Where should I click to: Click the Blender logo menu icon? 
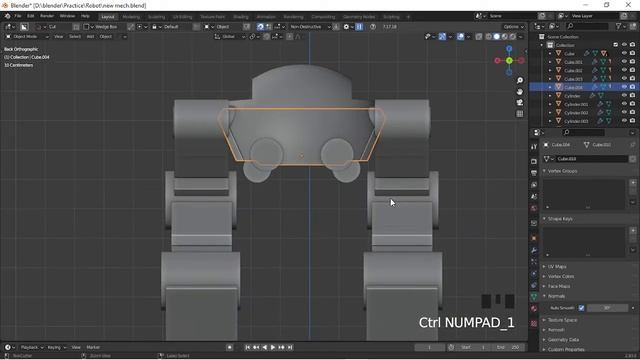point(7,16)
